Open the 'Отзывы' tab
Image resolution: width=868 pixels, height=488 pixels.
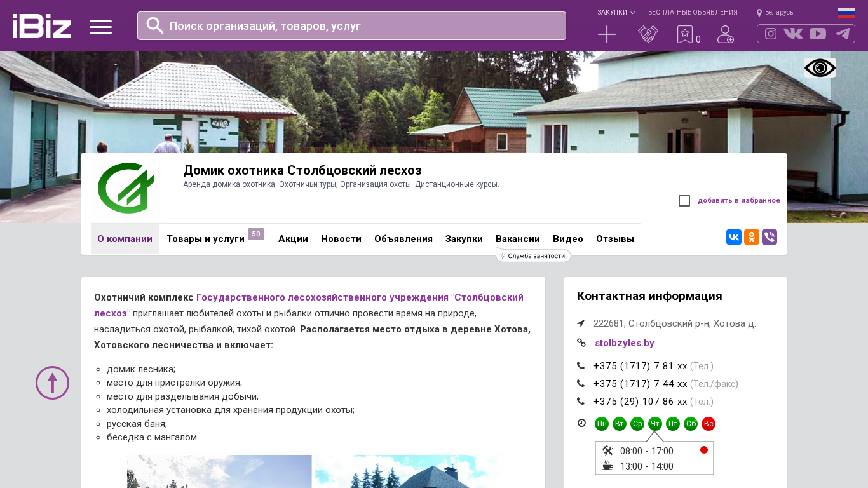click(615, 239)
